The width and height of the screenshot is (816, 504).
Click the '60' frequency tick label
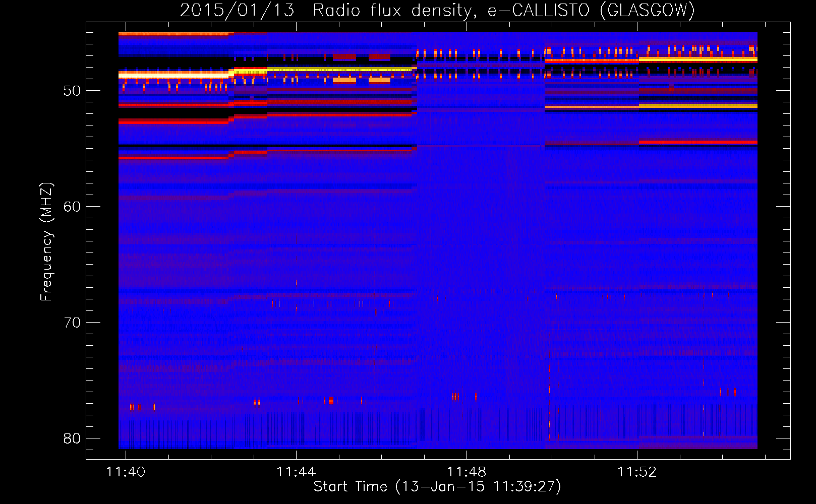72,207
